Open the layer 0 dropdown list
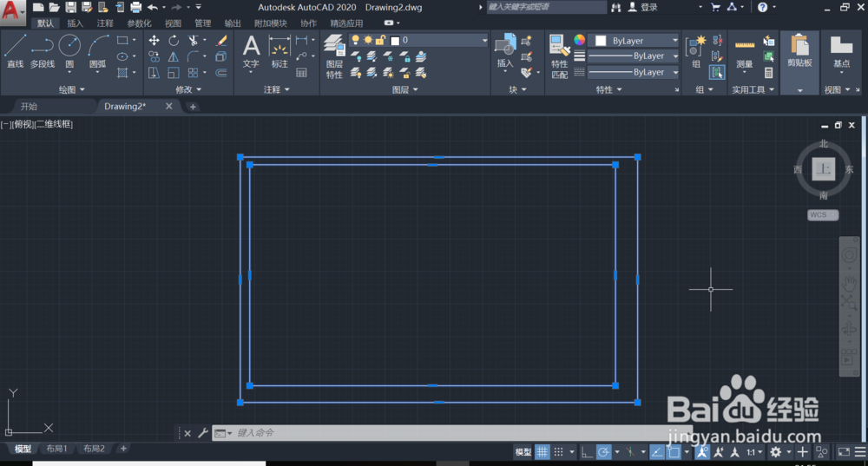This screenshot has width=868, height=466. 484,41
